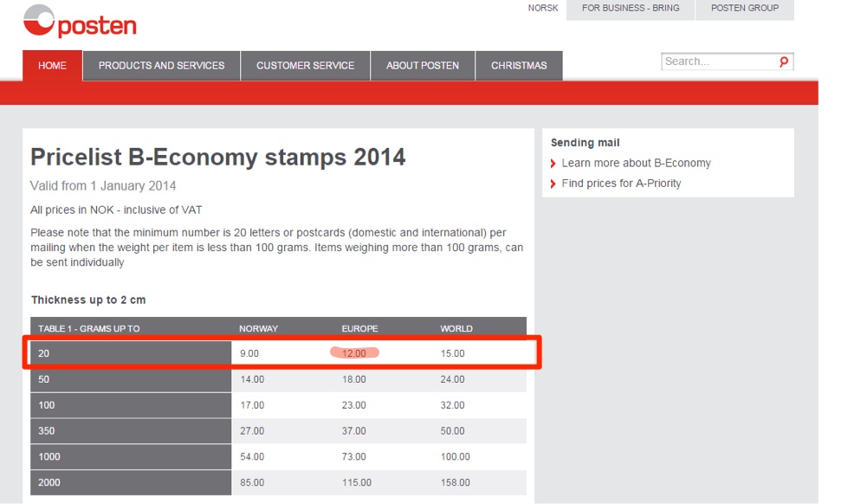Viewport: 854px width, 504px height.
Task: Click the Pricelist B-Economy stamps 2014 heading
Action: pos(218,158)
